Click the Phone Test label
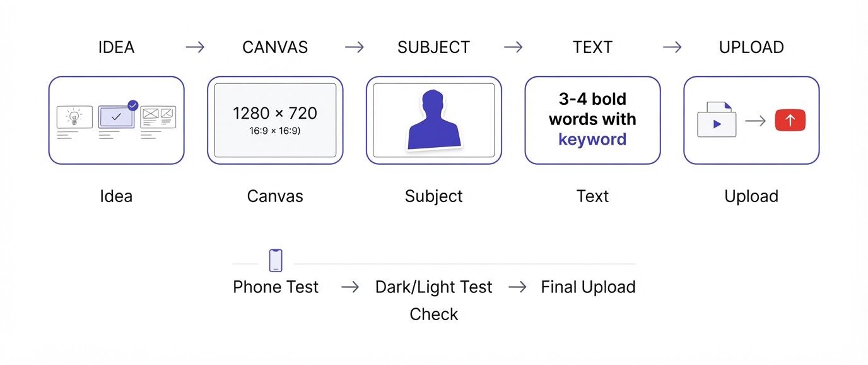 pos(276,287)
